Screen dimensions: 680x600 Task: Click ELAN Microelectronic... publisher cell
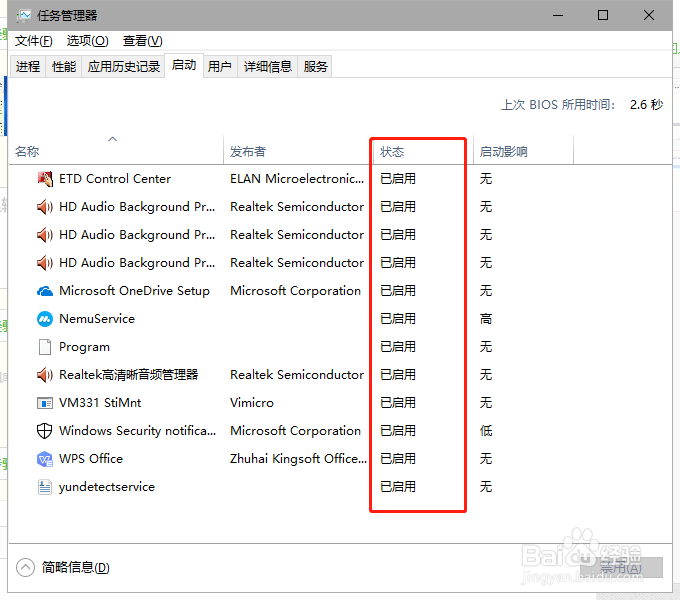click(297, 179)
